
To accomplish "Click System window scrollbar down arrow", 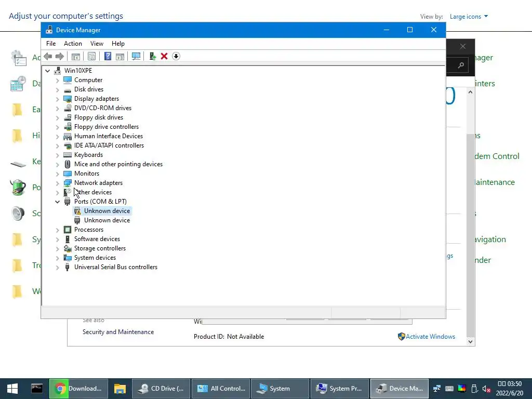I will [x=470, y=341].
